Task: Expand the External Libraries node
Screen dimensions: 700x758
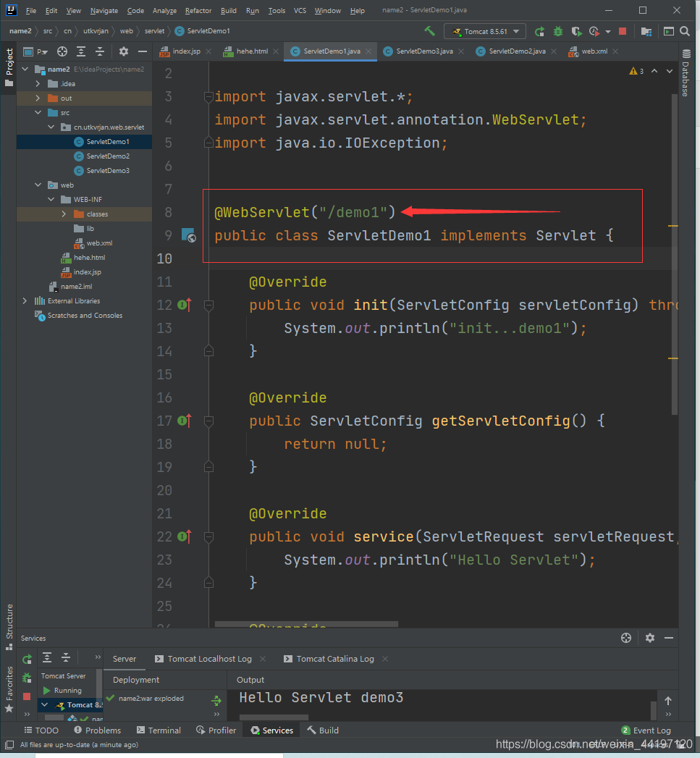Action: pyautogui.click(x=25, y=301)
